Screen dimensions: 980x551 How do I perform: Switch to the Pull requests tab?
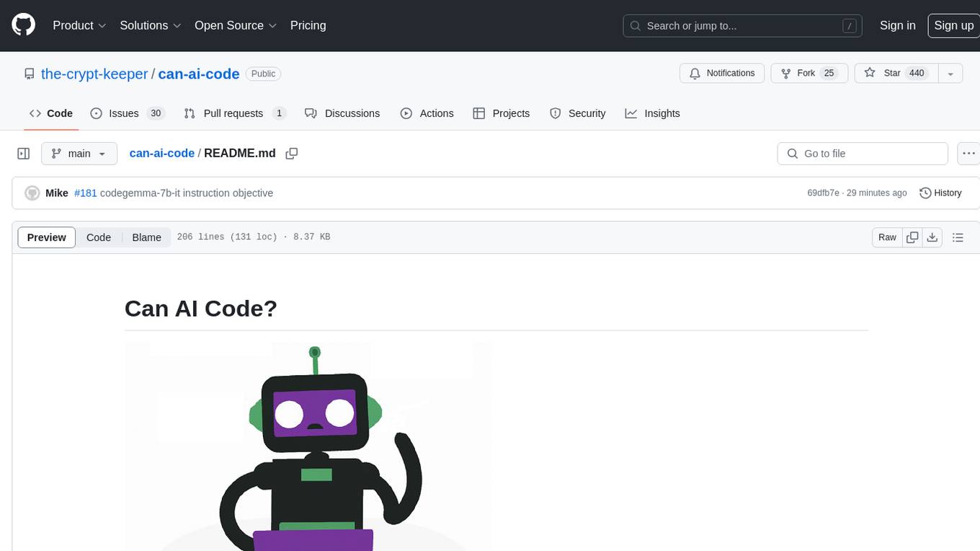(x=235, y=113)
